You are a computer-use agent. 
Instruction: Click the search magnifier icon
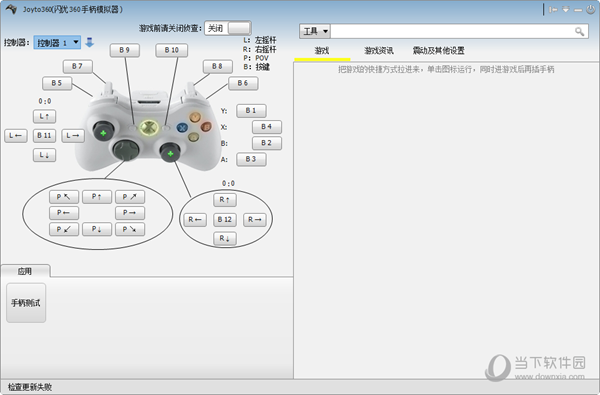coord(579,31)
